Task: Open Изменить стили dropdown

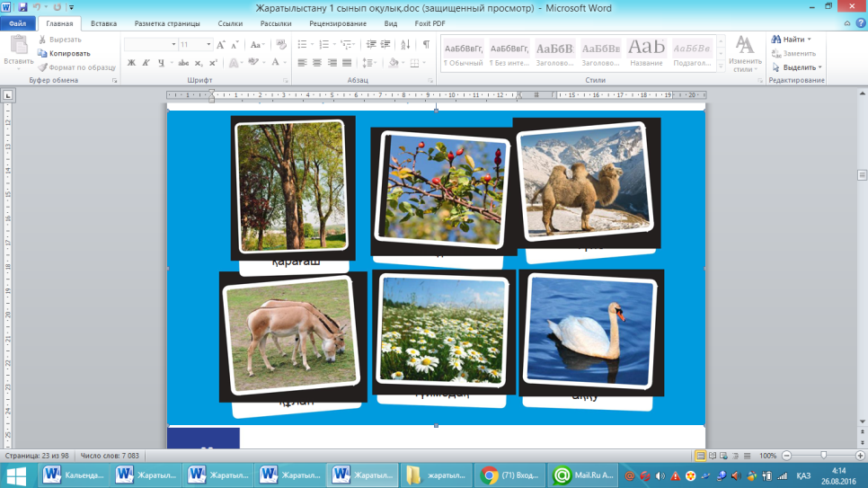Action: 745,54
